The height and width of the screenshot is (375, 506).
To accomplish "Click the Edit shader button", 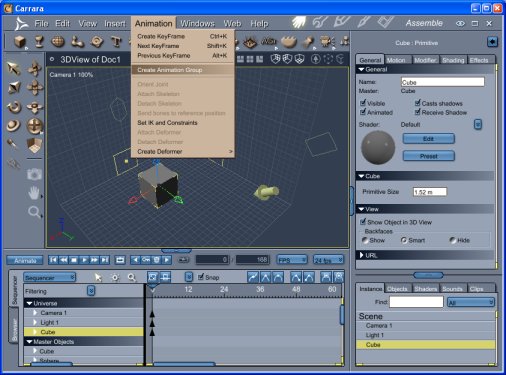I will pos(429,139).
